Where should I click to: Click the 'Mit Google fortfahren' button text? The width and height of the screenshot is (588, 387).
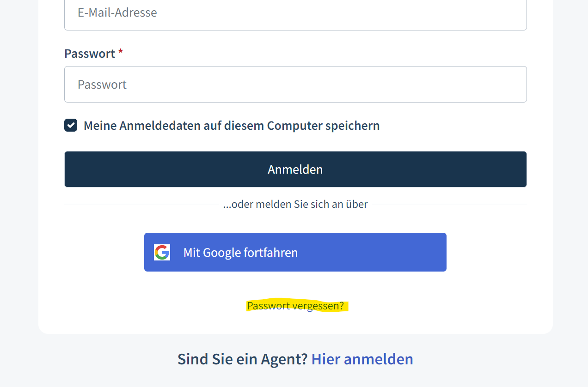point(240,253)
